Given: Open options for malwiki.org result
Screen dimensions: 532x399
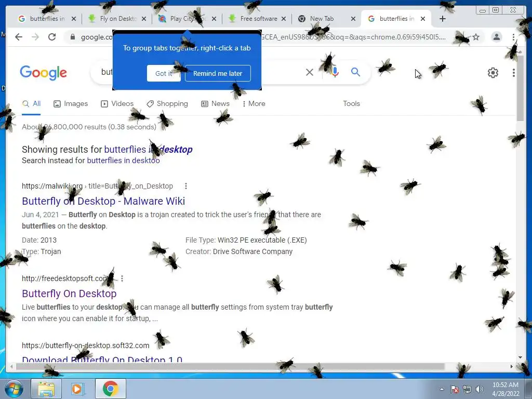Looking at the screenshot, I should (186, 186).
